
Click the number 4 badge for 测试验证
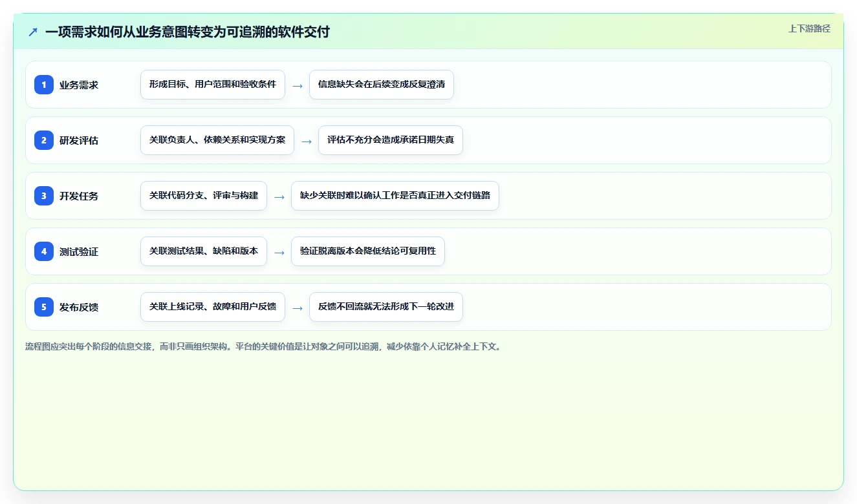point(44,251)
